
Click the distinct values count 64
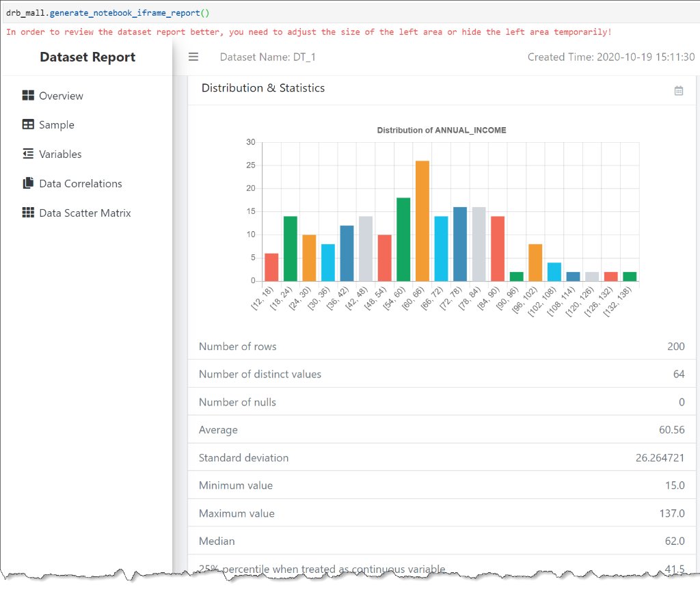pos(679,374)
